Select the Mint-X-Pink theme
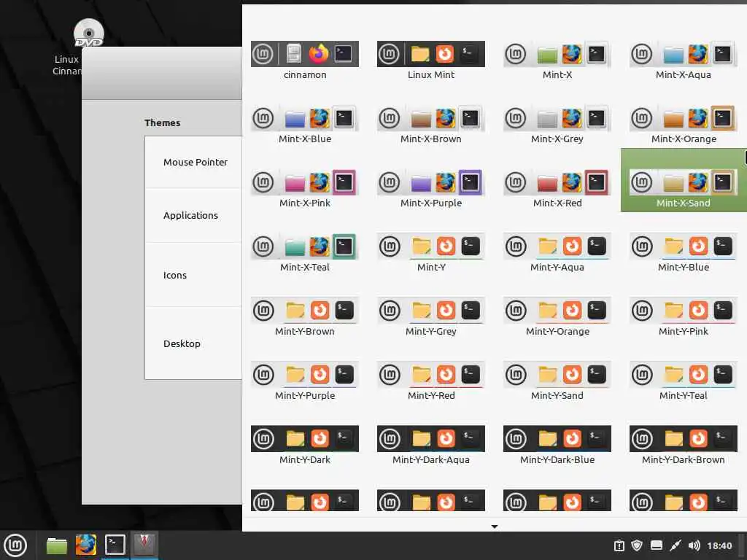The width and height of the screenshot is (747, 560). [x=304, y=189]
